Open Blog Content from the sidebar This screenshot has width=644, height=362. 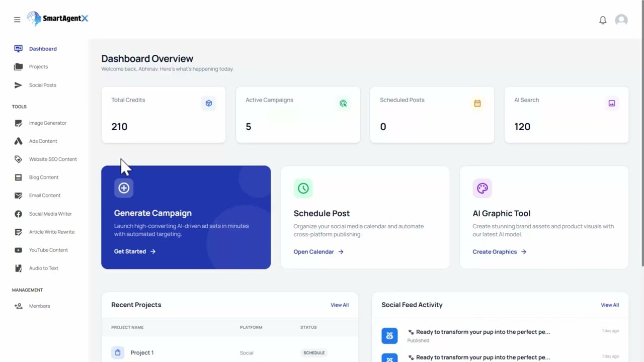coord(44,177)
